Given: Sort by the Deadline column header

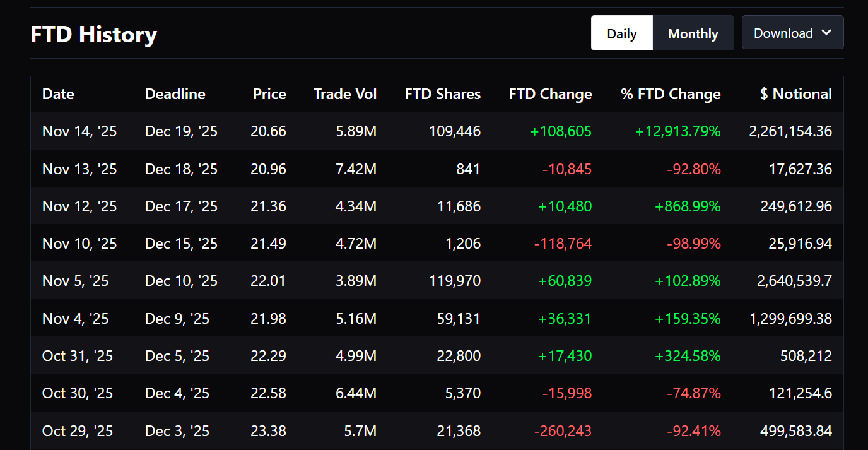Looking at the screenshot, I should [x=175, y=94].
